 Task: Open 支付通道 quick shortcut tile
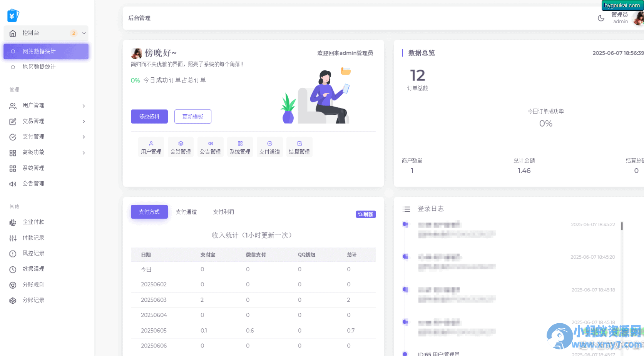(x=269, y=147)
